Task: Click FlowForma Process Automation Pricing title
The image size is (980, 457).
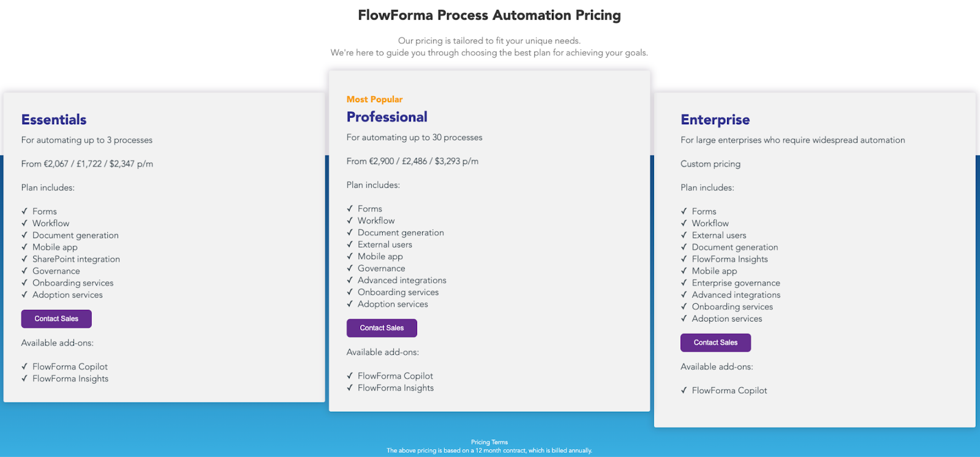Action: point(489,15)
